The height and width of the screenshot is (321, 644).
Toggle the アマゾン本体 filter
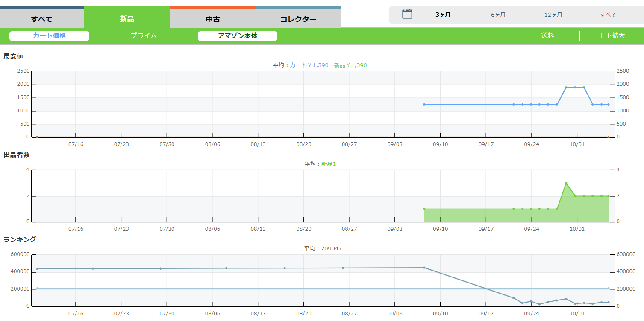click(237, 36)
